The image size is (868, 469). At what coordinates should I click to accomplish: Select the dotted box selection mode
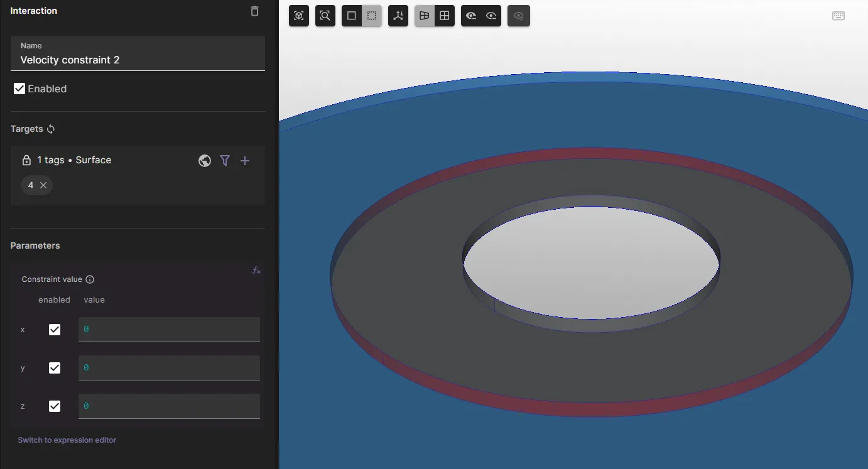point(372,16)
